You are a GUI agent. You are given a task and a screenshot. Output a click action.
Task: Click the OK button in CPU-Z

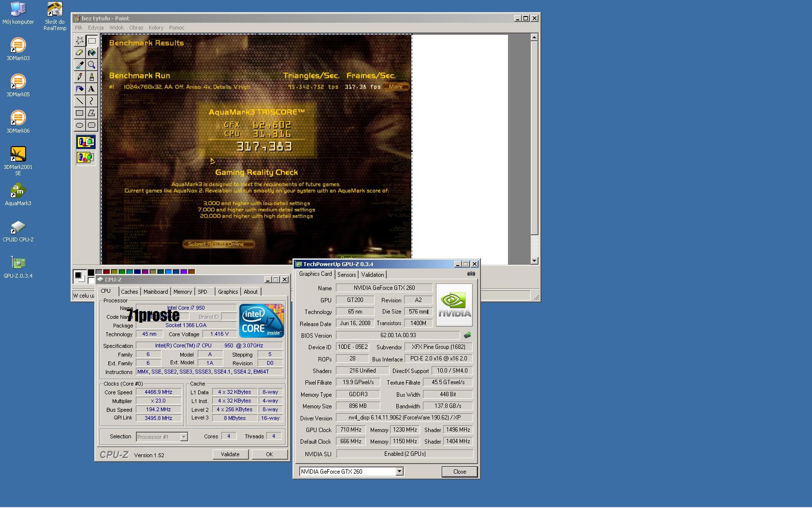(269, 454)
